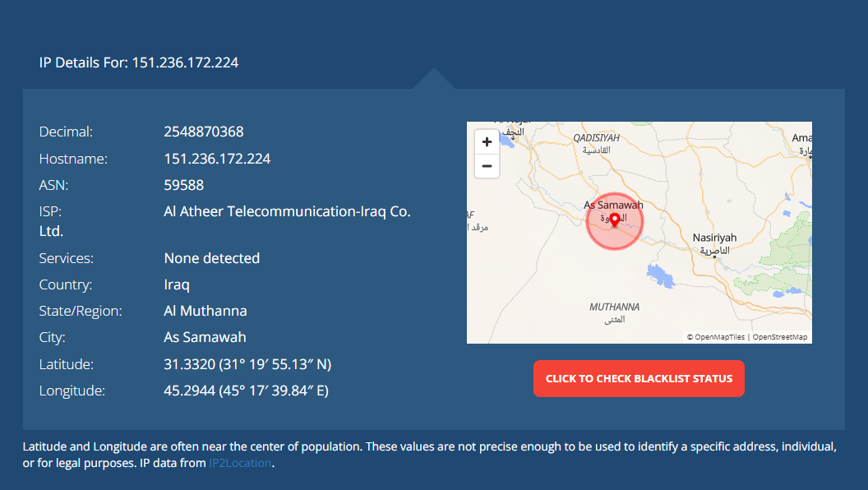This screenshot has height=490, width=868.
Task: Click the red location pin marker
Action: pyautogui.click(x=615, y=220)
